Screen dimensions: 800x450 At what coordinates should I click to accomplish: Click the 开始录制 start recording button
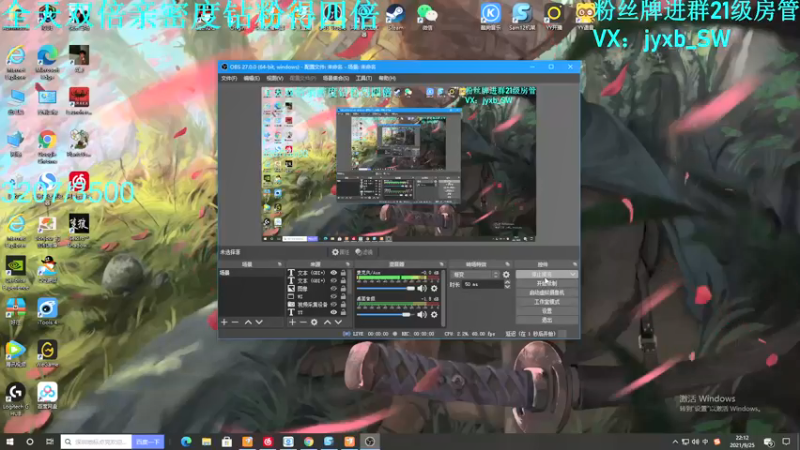tap(546, 284)
